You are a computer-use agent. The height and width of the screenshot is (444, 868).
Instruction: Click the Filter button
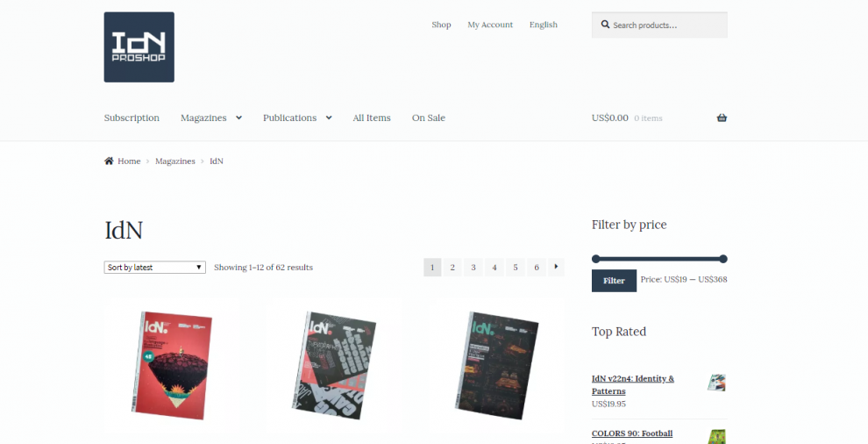click(x=614, y=281)
